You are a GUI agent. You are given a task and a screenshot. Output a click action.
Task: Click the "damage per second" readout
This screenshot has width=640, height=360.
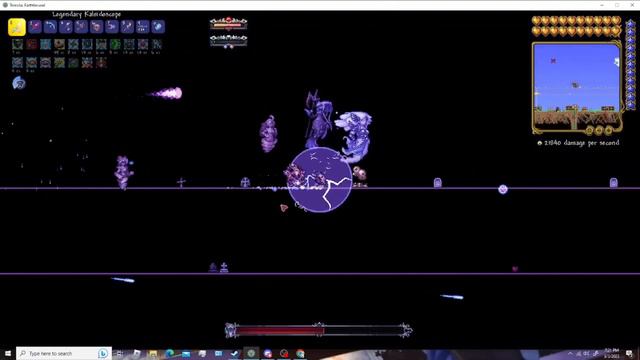pos(581,143)
